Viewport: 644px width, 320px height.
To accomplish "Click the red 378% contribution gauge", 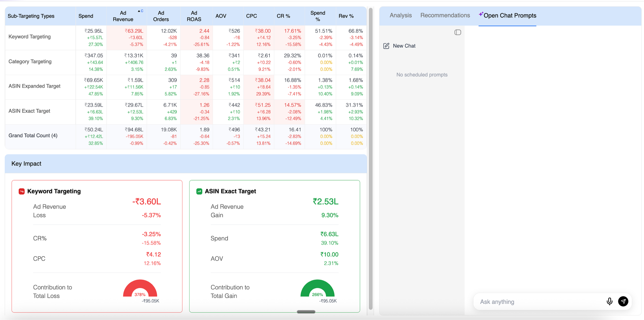I will point(140,288).
